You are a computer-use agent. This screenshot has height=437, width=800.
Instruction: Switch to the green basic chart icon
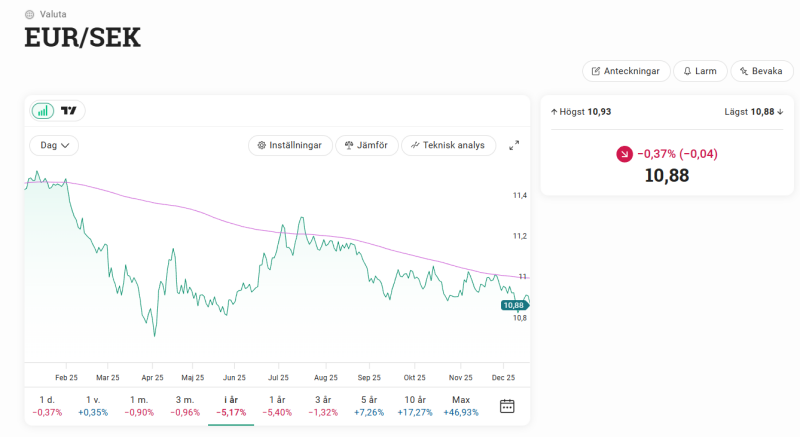(x=43, y=111)
